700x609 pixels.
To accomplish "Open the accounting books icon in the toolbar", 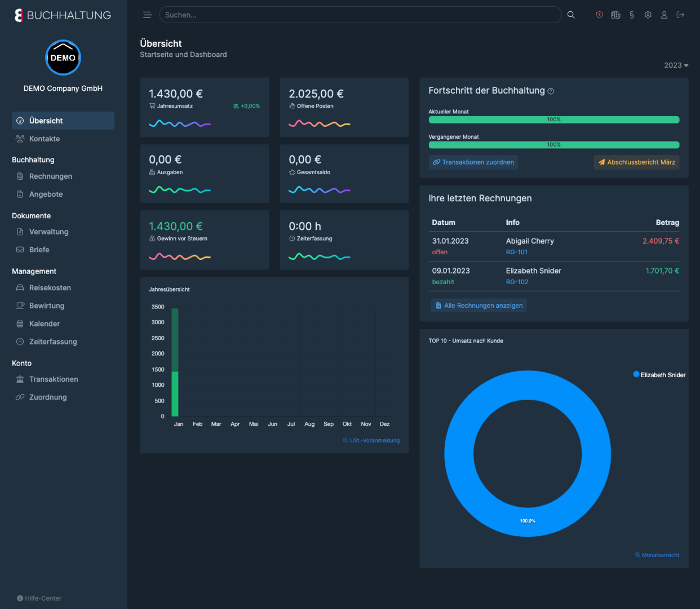I will coord(615,15).
